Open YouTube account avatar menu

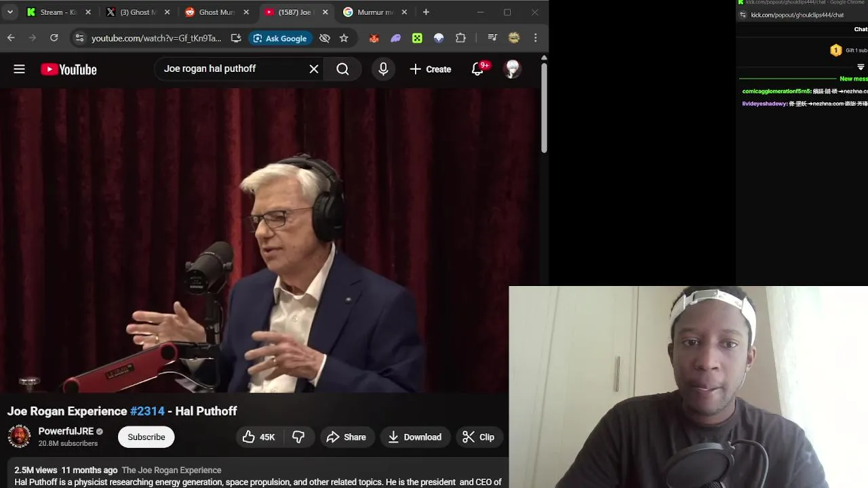tap(513, 69)
